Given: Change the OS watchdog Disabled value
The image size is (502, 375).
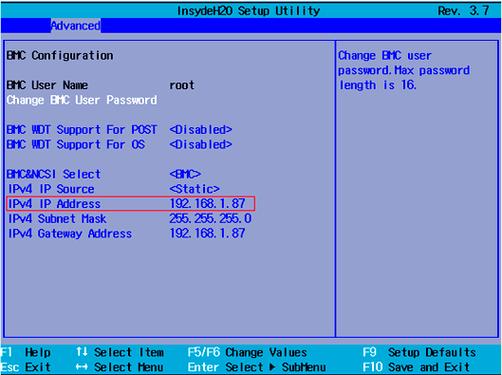Looking at the screenshot, I should pos(201,144).
